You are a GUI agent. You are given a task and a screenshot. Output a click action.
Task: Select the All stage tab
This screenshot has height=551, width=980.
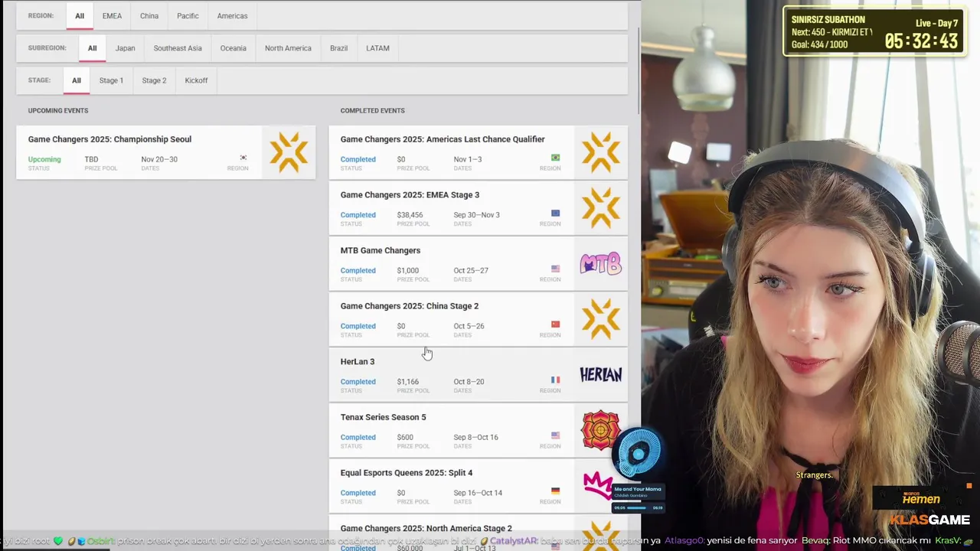pos(77,80)
